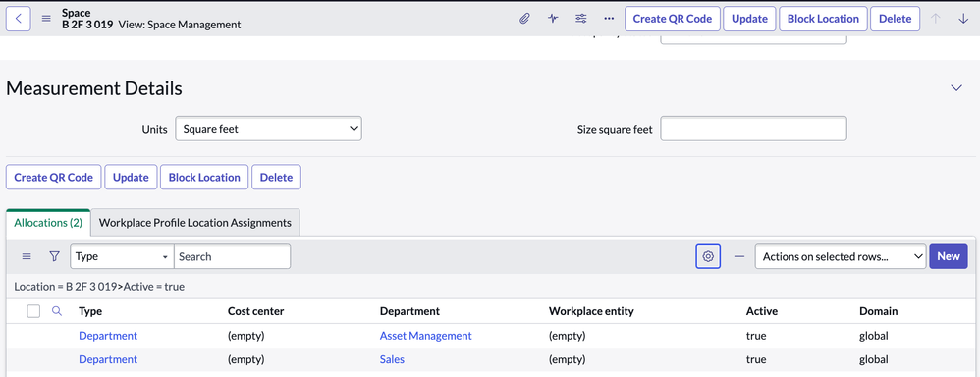The width and height of the screenshot is (980, 377).
Task: Open more options ellipsis in header
Action: click(609, 18)
